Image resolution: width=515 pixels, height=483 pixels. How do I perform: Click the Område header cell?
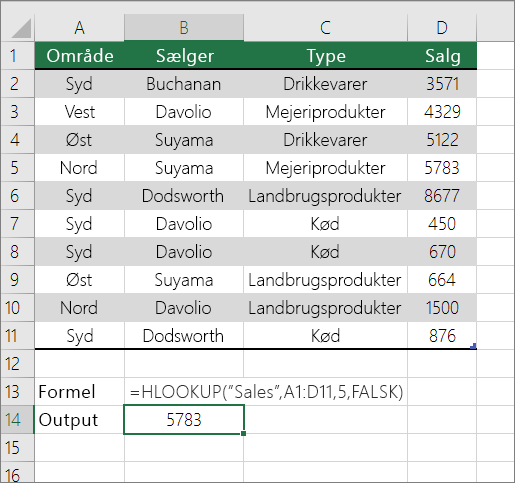tap(79, 56)
